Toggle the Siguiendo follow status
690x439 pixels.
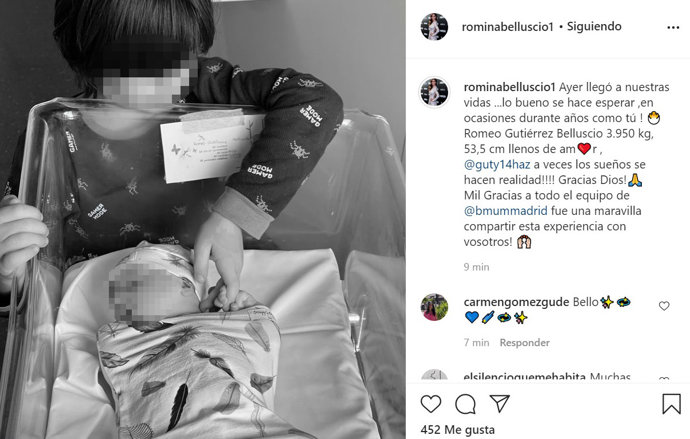594,26
